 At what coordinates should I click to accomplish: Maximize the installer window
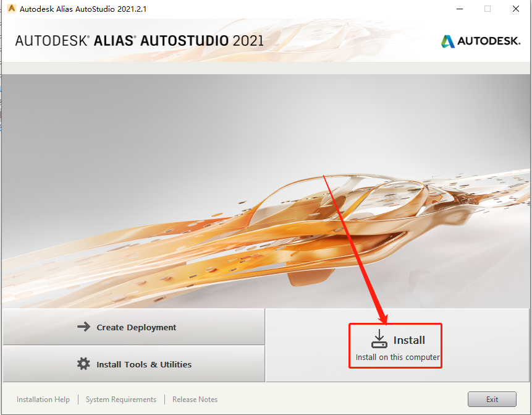(x=488, y=9)
